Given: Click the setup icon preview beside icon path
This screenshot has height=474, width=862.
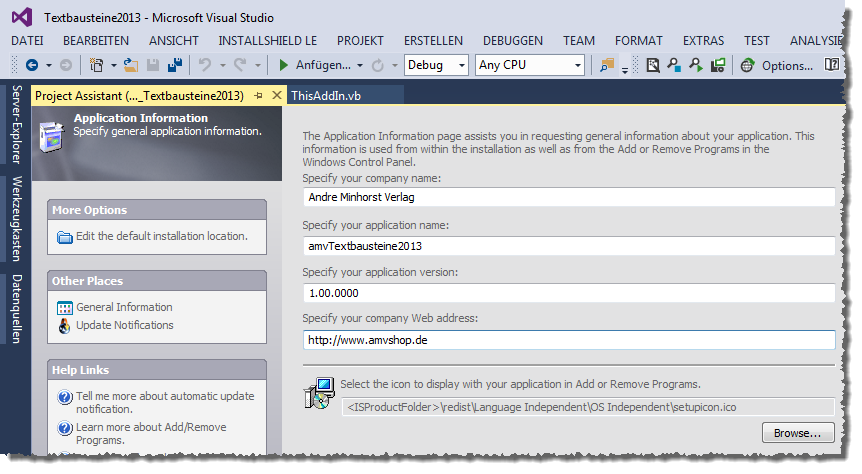Looking at the screenshot, I should 319,393.
